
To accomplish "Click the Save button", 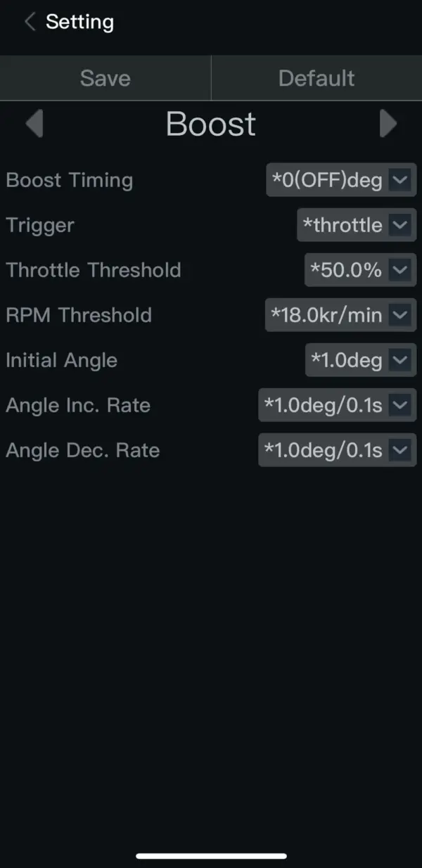I will tap(105, 77).
